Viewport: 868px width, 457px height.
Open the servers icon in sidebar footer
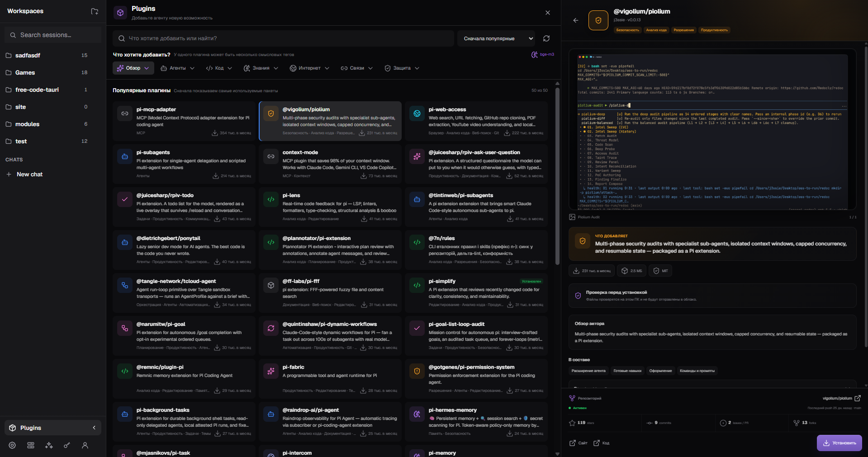tap(31, 445)
